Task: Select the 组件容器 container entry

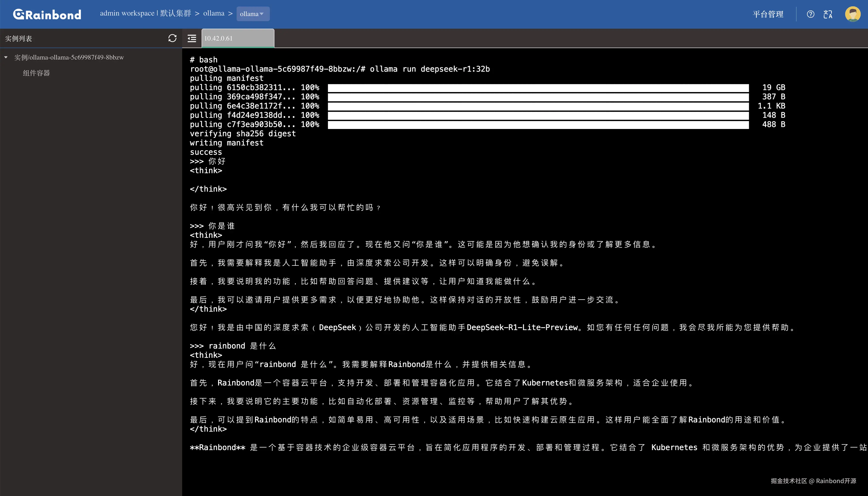Action: click(36, 73)
